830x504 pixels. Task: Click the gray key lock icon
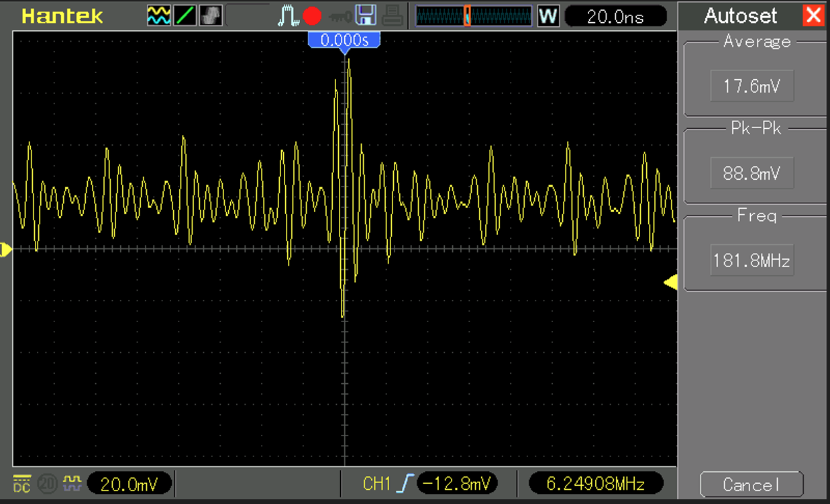[x=339, y=15]
